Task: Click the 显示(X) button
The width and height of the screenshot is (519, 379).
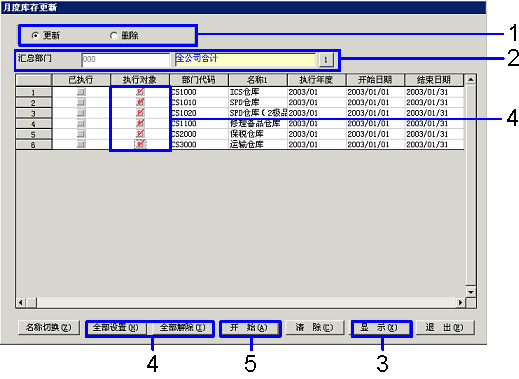Action: [x=380, y=327]
